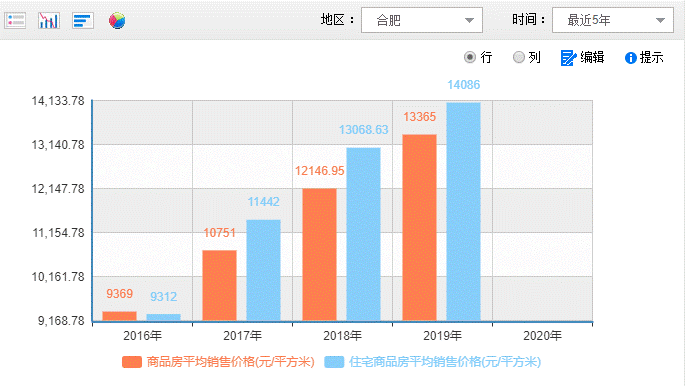
Task: Select the horizontal bar chart icon
Action: tap(82, 20)
